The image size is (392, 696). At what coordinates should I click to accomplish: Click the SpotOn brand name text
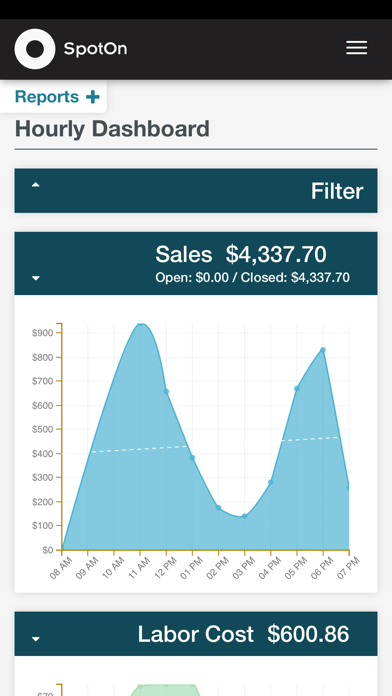click(x=95, y=49)
